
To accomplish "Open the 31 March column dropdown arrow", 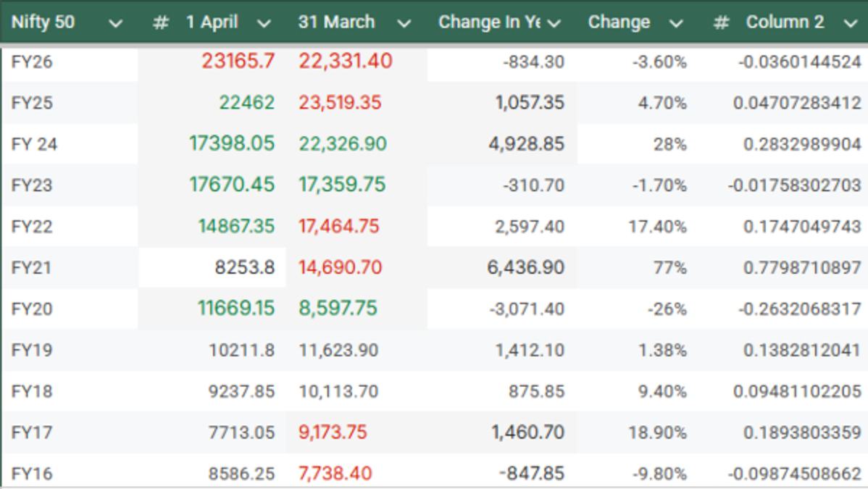I will click(x=404, y=23).
